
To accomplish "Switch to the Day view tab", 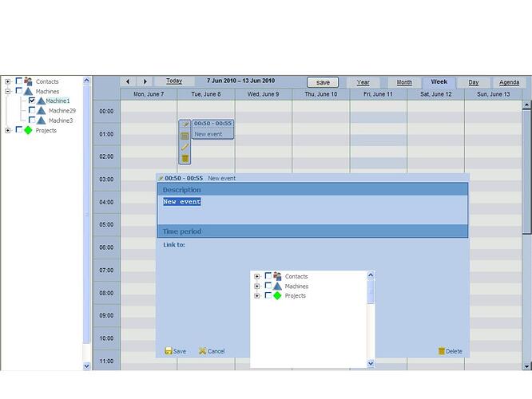I will 474,82.
